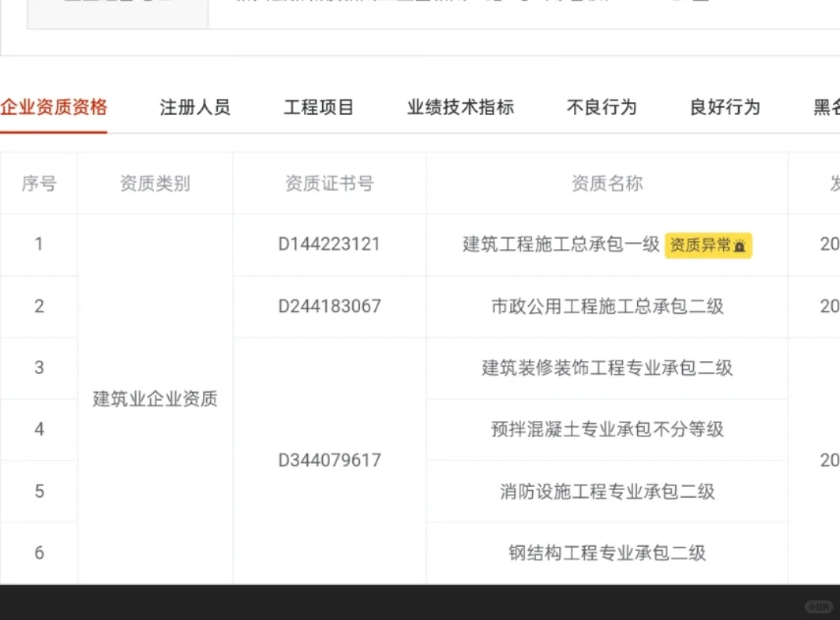Viewport: 840px width, 620px height.
Task: Open the 工程项目 tab
Action: (319, 107)
